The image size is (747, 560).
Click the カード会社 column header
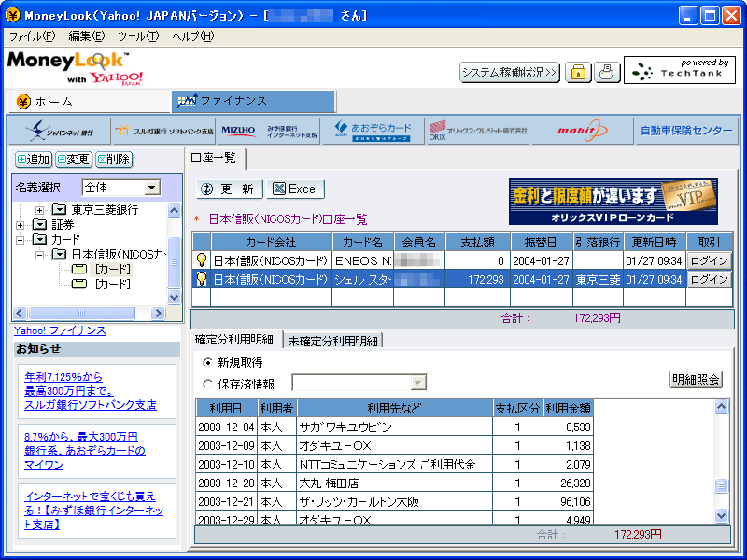point(271,242)
